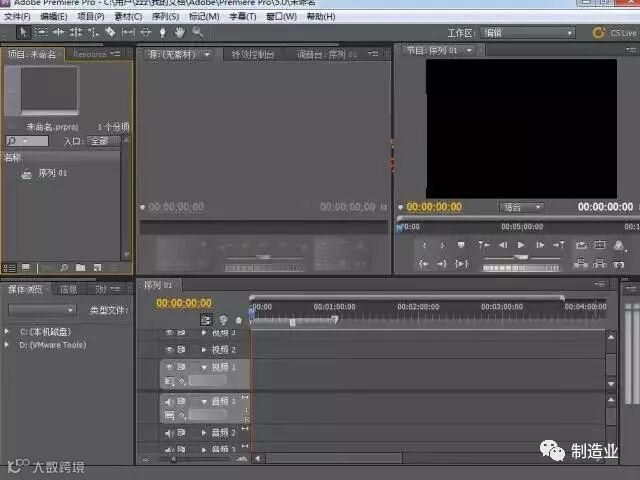Click the timeline zoom slider at bottom
640x480 pixels.
coord(173,459)
